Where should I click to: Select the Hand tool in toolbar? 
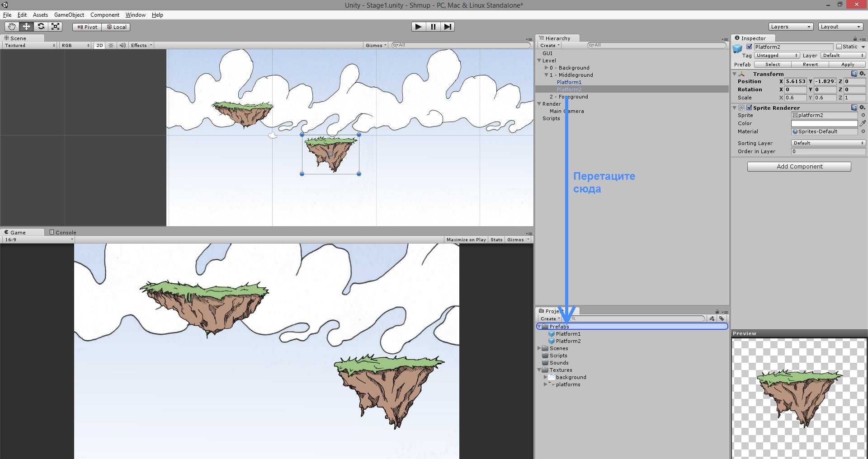tap(12, 27)
